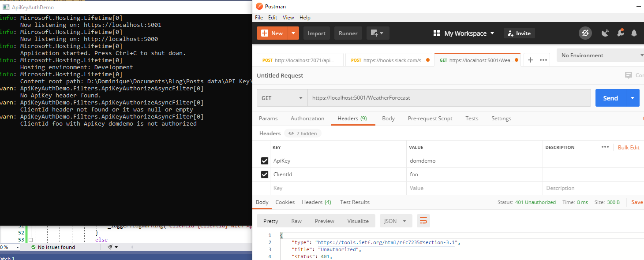Switch to the POST localhost:7071 request tab
644x260 pixels.
pyautogui.click(x=300, y=60)
